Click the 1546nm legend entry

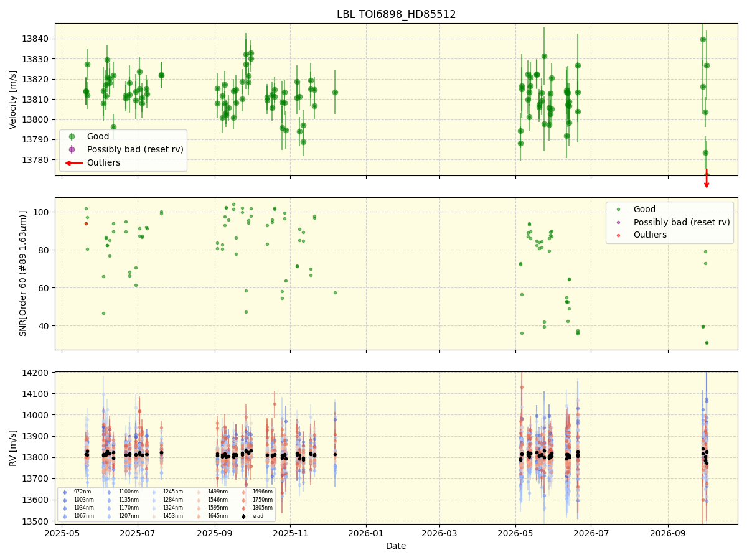tap(218, 500)
